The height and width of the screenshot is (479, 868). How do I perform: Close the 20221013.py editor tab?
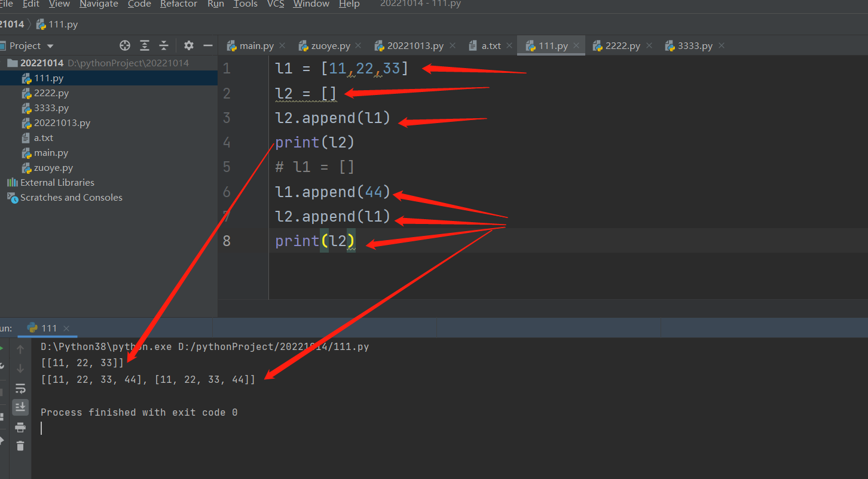(x=452, y=45)
